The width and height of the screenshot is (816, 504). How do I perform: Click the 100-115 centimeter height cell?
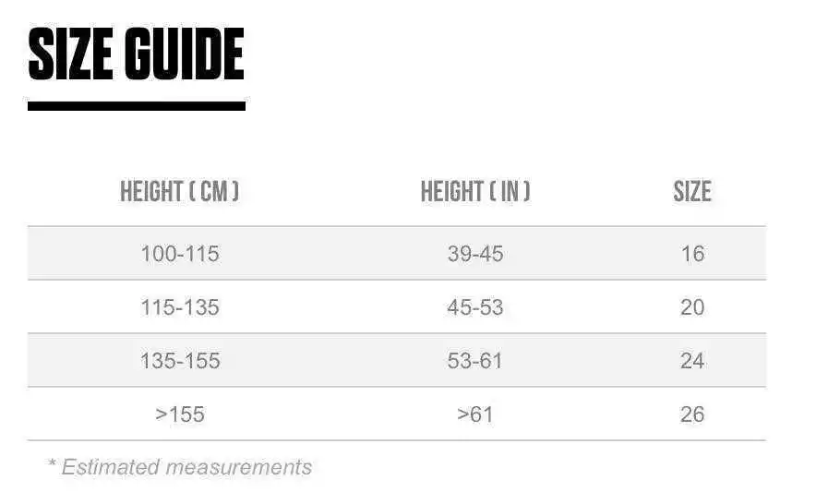tap(180, 254)
